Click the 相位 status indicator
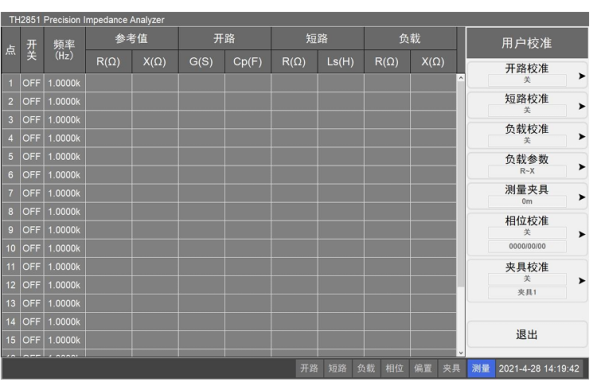 tap(394, 368)
